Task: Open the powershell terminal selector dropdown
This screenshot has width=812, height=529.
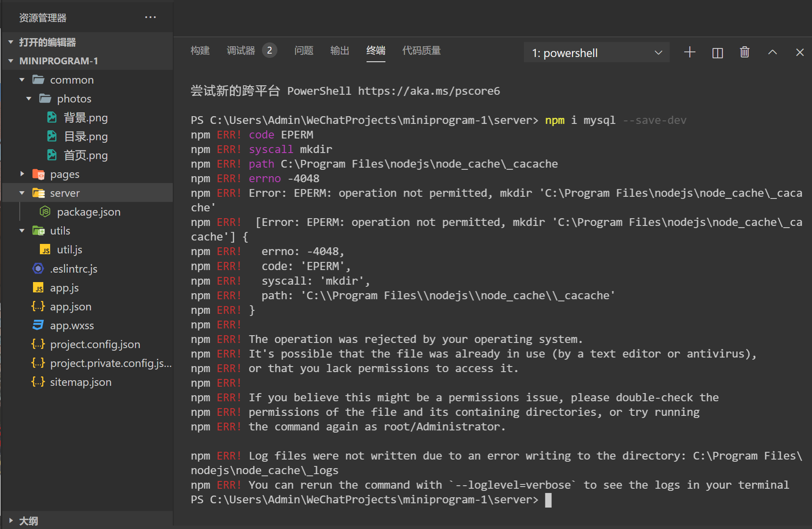Action: (x=597, y=53)
